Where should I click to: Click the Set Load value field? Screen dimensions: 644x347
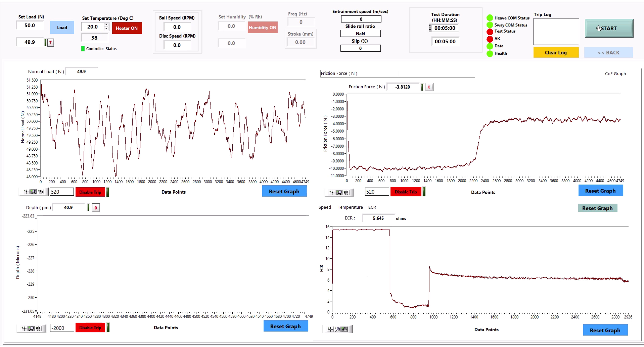pos(30,25)
